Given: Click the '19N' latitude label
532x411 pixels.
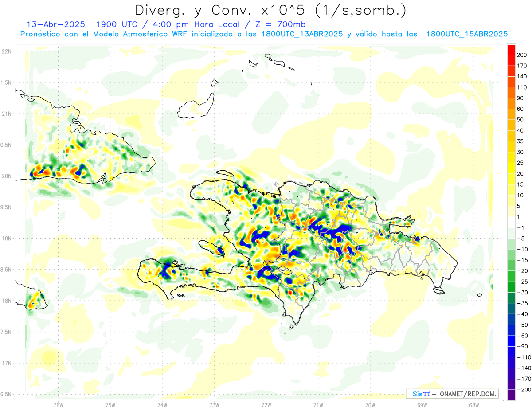Looking at the screenshot, I should (x=7, y=238).
